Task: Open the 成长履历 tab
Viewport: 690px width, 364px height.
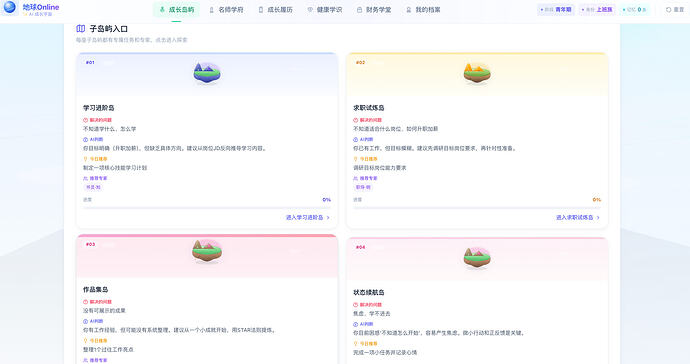Action: (x=275, y=10)
